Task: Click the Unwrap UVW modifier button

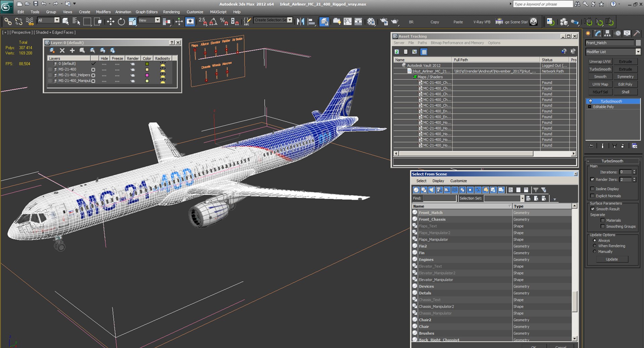Action: [x=600, y=62]
